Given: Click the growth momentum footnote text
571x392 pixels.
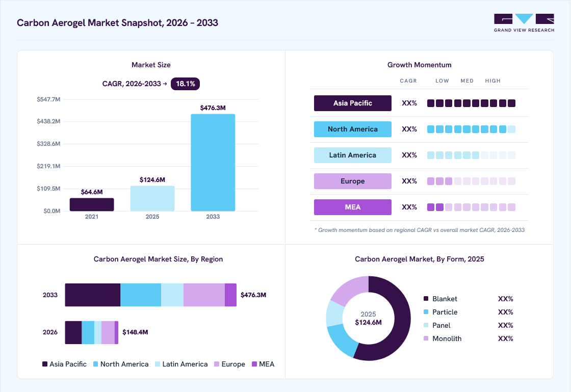Looking at the screenshot, I should (x=420, y=230).
